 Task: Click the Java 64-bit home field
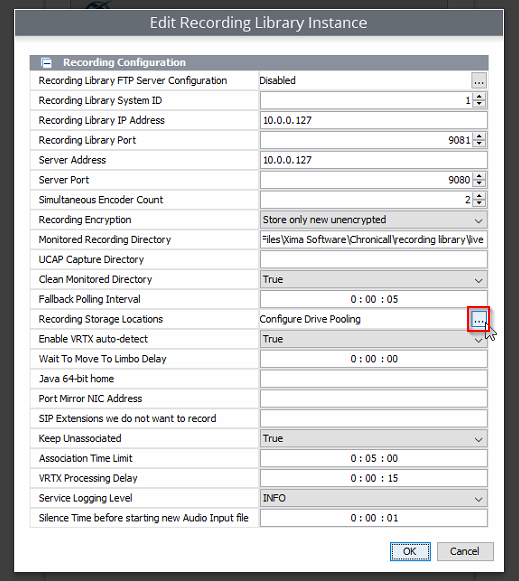(x=373, y=379)
